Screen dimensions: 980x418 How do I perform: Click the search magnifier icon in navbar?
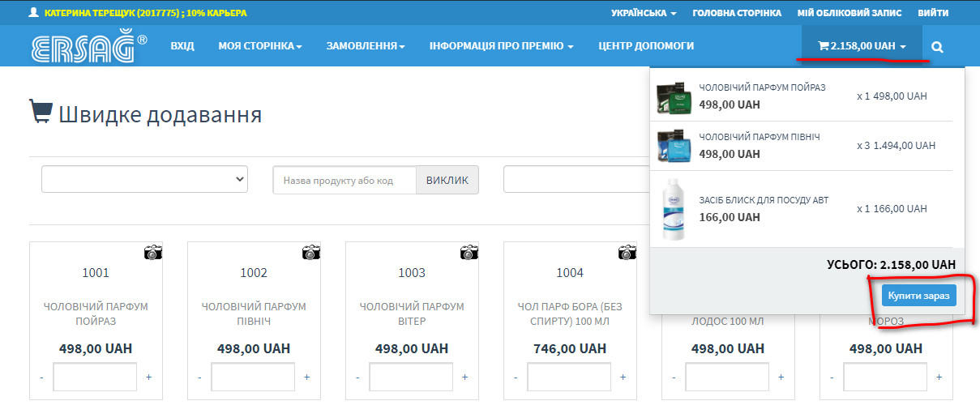pos(937,47)
